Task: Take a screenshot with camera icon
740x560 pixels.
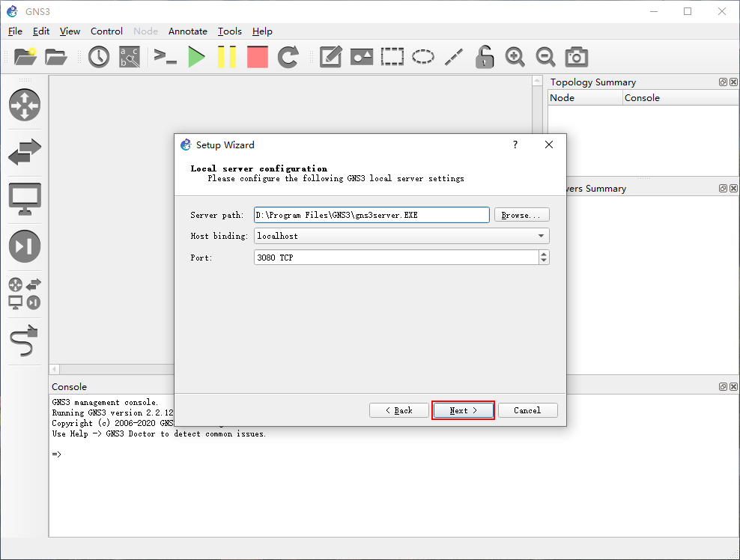Action: tap(576, 57)
